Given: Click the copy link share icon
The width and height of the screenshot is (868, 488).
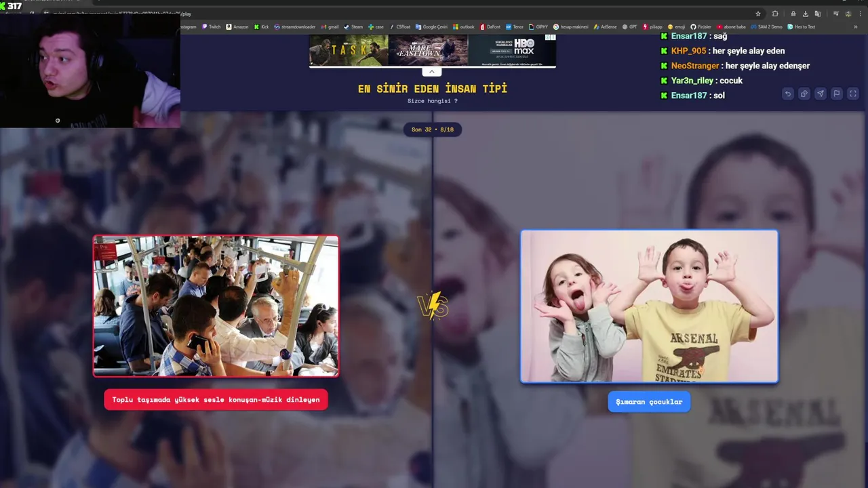Looking at the screenshot, I should click(804, 94).
